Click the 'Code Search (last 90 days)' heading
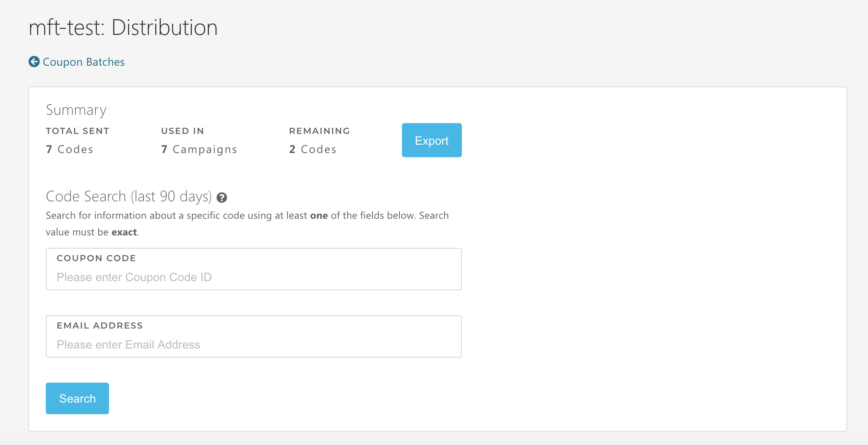The width and height of the screenshot is (868, 445). click(129, 196)
